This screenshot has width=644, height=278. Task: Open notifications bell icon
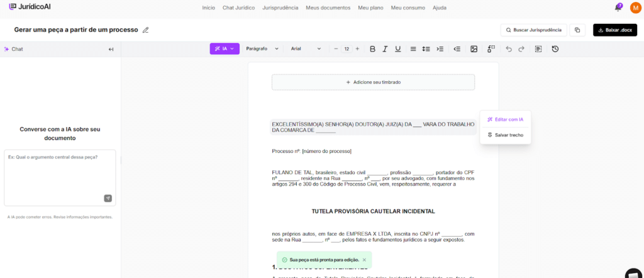(x=618, y=8)
